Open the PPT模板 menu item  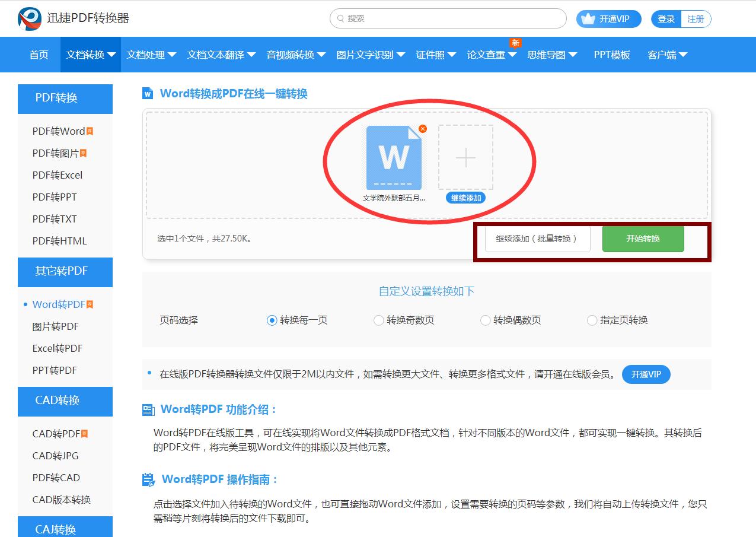[x=611, y=54]
